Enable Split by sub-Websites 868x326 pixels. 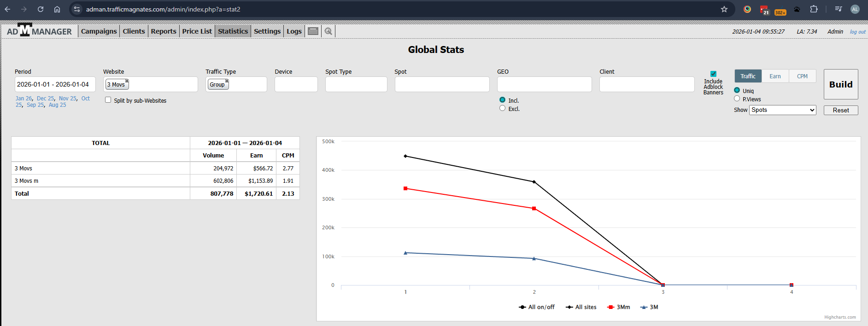108,100
